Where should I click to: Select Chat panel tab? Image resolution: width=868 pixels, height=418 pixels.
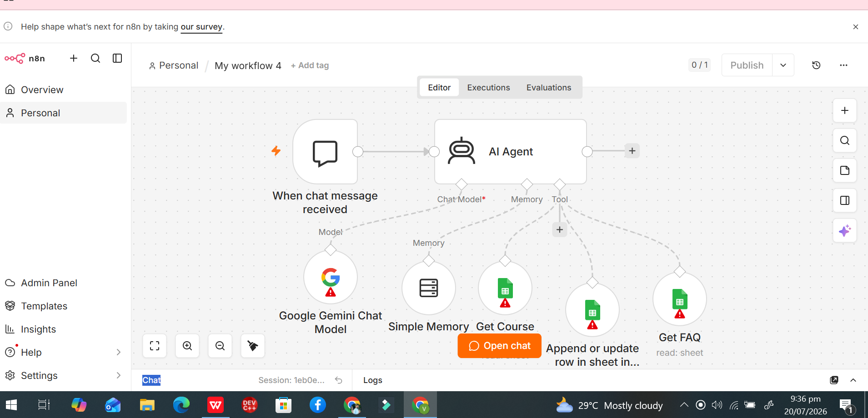pyautogui.click(x=151, y=380)
